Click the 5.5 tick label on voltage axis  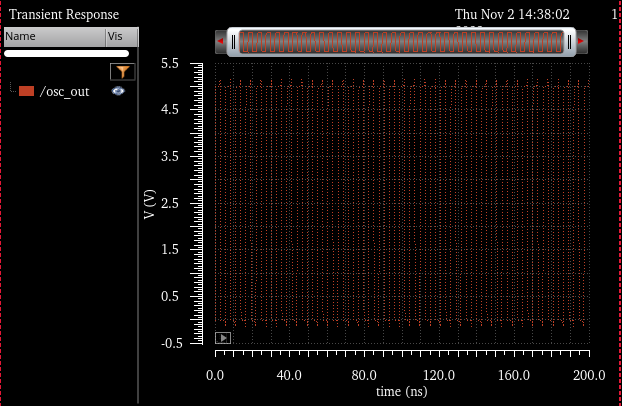pos(169,63)
